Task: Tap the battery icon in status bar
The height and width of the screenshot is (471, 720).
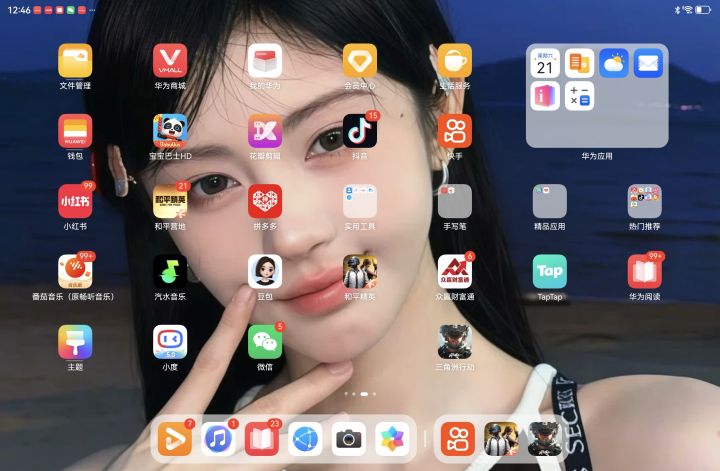Action: (x=703, y=10)
